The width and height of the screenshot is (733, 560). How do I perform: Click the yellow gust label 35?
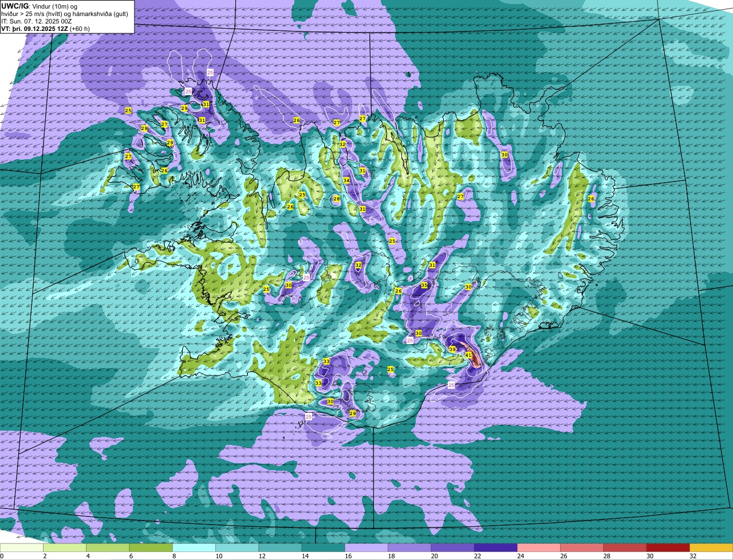coord(424,285)
